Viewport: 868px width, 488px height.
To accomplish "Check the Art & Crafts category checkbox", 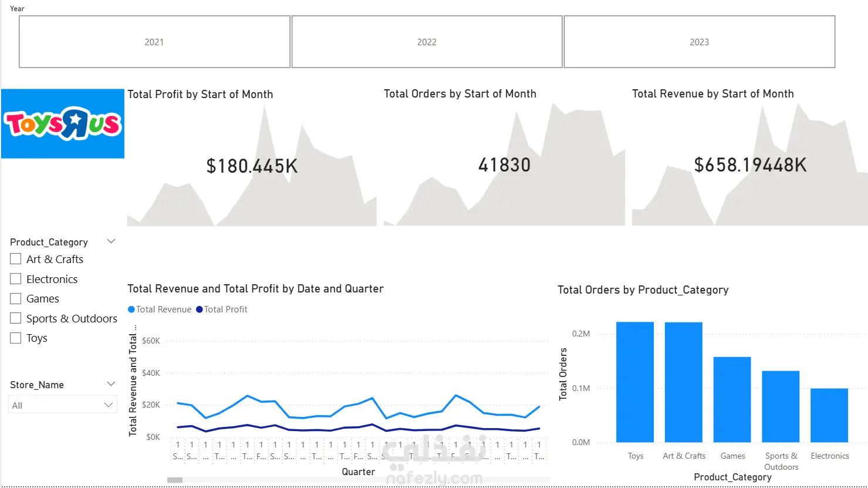I will click(16, 259).
